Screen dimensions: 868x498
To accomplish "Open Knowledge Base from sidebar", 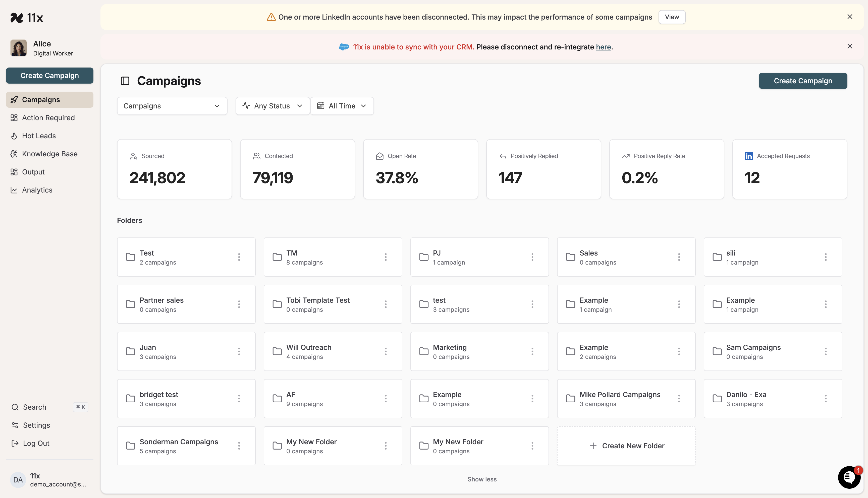I will point(50,154).
